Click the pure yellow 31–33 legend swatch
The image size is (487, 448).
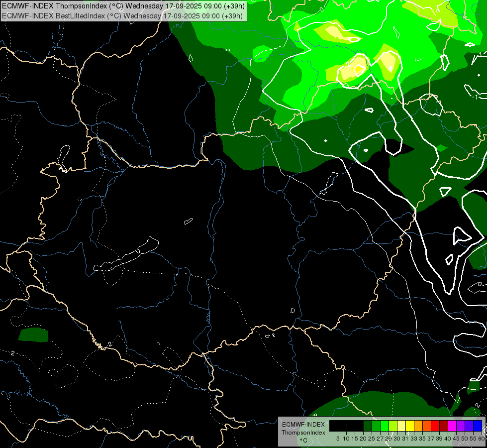click(x=410, y=426)
